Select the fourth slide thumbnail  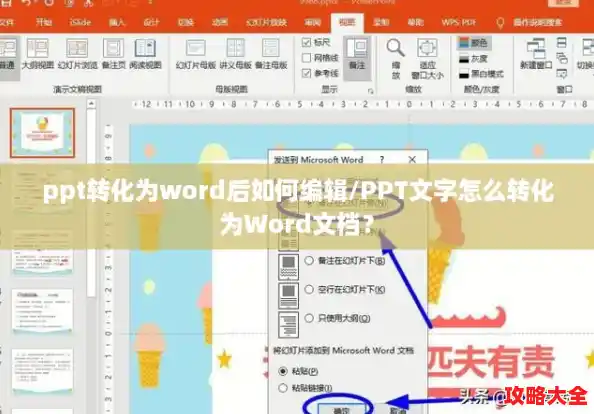click(x=42, y=312)
